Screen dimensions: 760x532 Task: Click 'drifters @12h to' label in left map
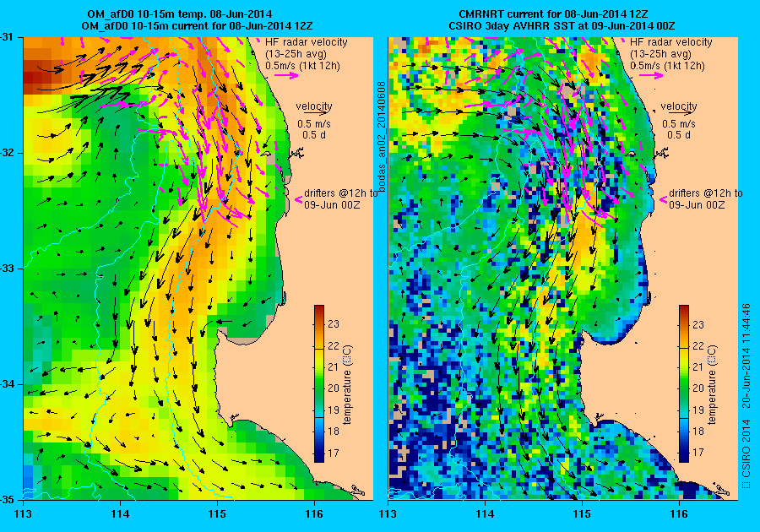pos(341,193)
